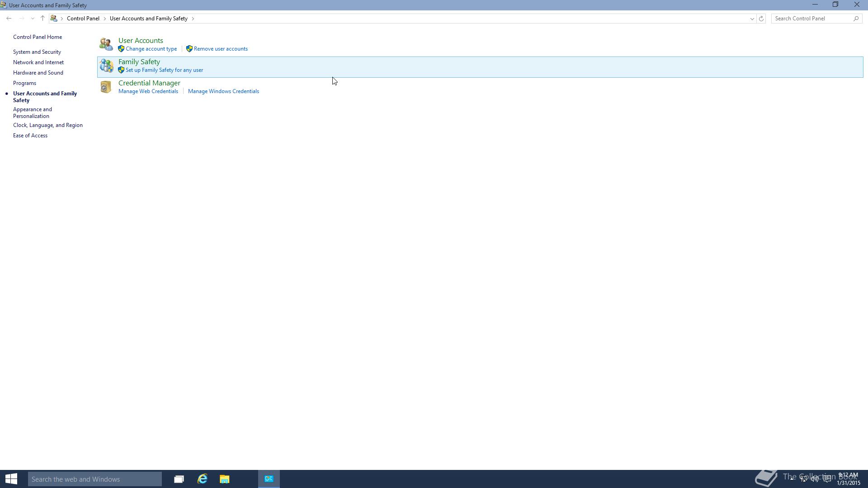The width and height of the screenshot is (868, 488).
Task: Open Family Safety heading link
Action: coord(139,62)
